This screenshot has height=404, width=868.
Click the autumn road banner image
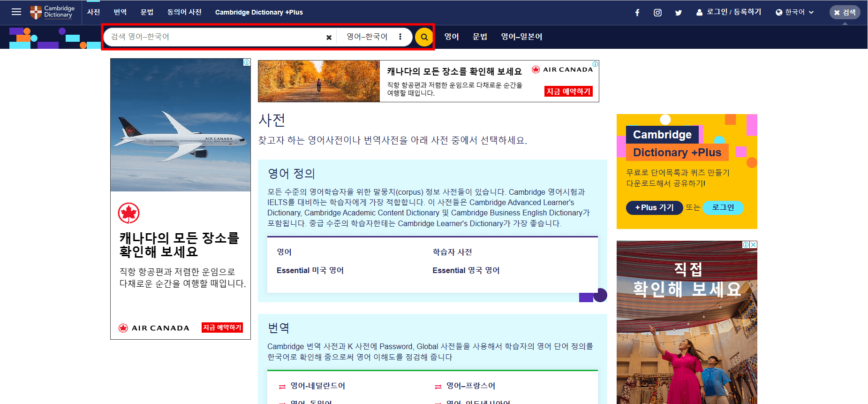point(319,81)
